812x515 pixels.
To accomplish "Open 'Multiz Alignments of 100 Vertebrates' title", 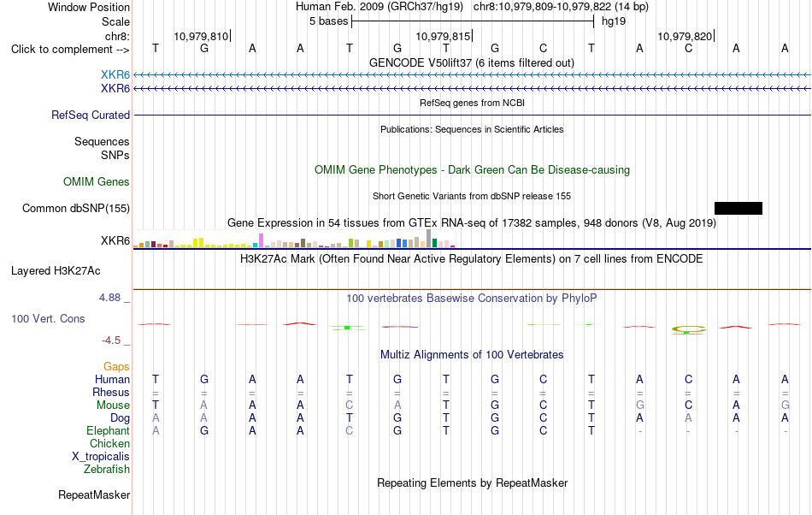I will click(472, 354).
